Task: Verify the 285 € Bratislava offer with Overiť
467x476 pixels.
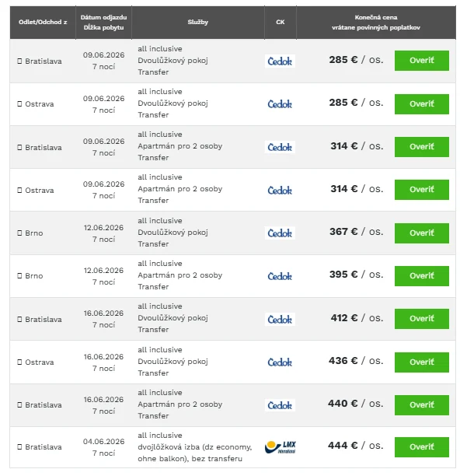Action: pos(421,61)
